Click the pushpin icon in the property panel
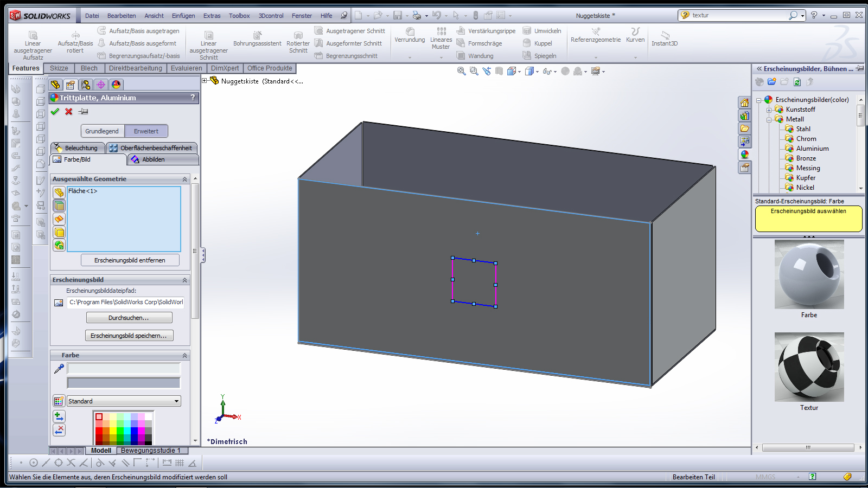The width and height of the screenshot is (868, 488). pos(83,112)
